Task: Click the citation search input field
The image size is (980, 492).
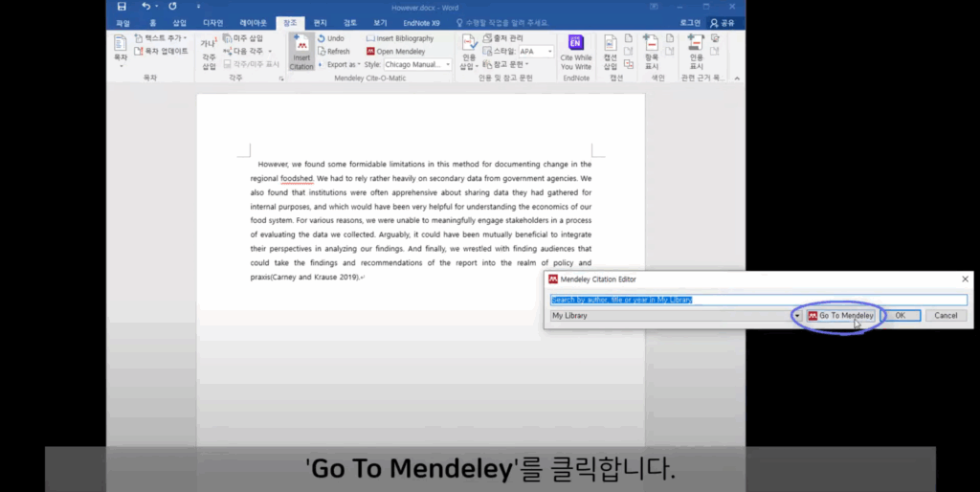Action: (759, 300)
